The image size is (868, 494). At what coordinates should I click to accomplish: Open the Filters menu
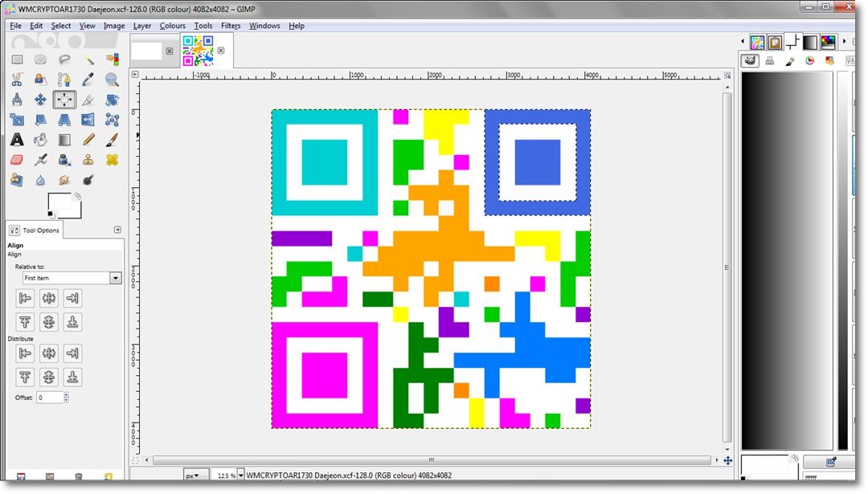(x=231, y=26)
